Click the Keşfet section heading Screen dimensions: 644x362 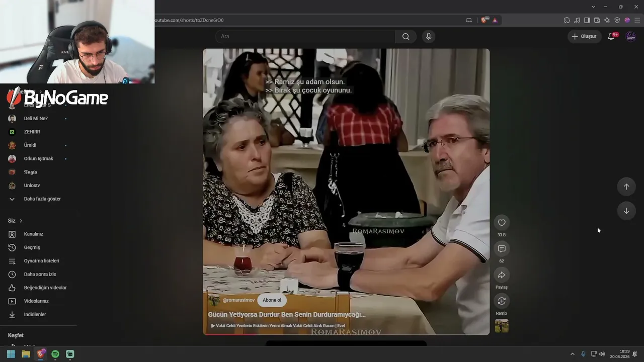pyautogui.click(x=16, y=335)
